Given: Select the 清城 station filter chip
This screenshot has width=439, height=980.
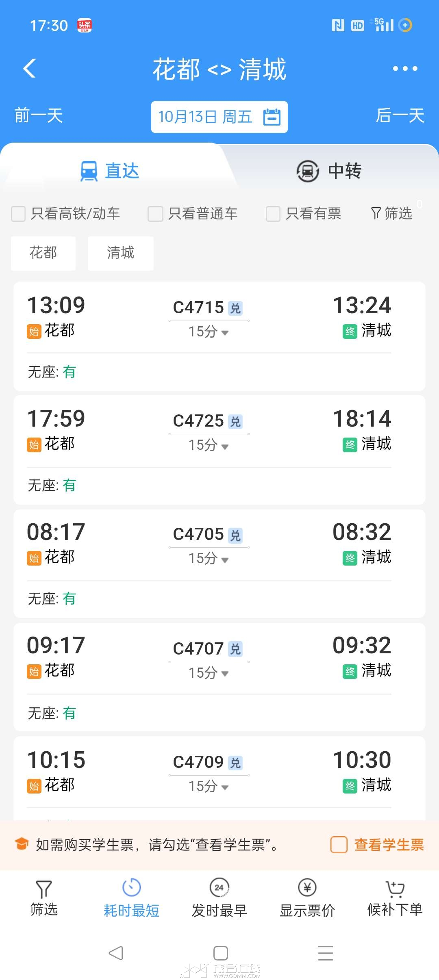Looking at the screenshot, I should tap(121, 253).
